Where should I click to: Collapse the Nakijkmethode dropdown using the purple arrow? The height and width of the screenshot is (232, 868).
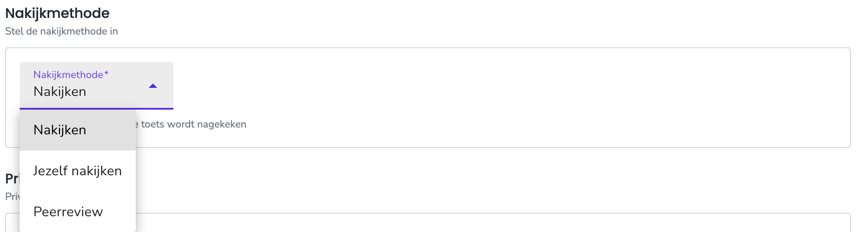point(153,86)
